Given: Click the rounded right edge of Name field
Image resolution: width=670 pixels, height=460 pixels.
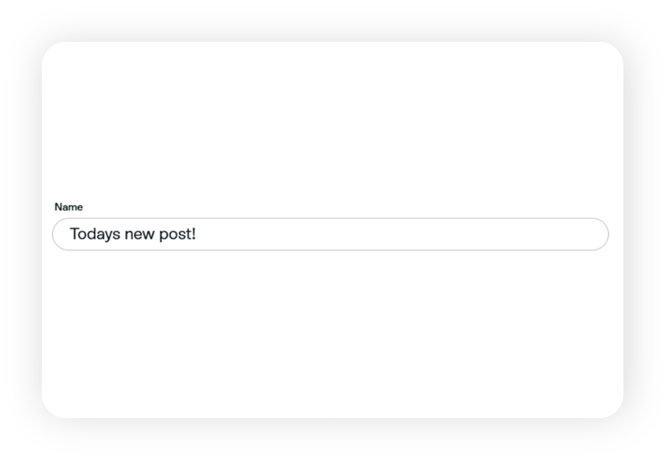Looking at the screenshot, I should pos(605,235).
